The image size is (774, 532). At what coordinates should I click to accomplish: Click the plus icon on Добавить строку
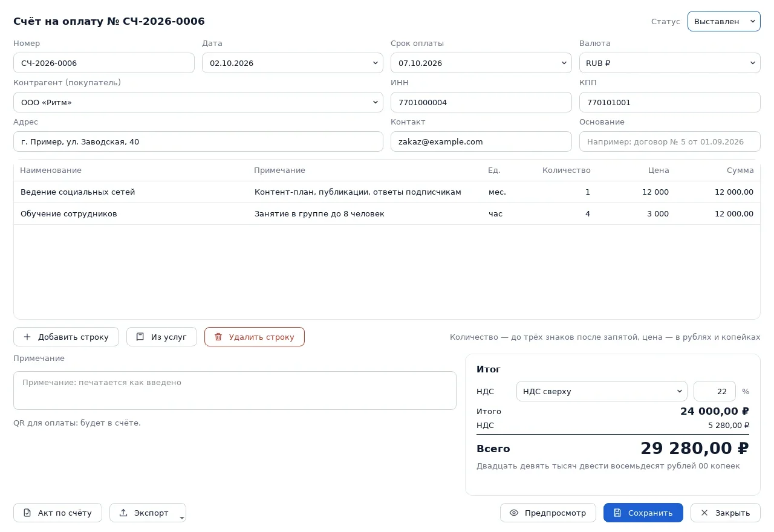[27, 337]
